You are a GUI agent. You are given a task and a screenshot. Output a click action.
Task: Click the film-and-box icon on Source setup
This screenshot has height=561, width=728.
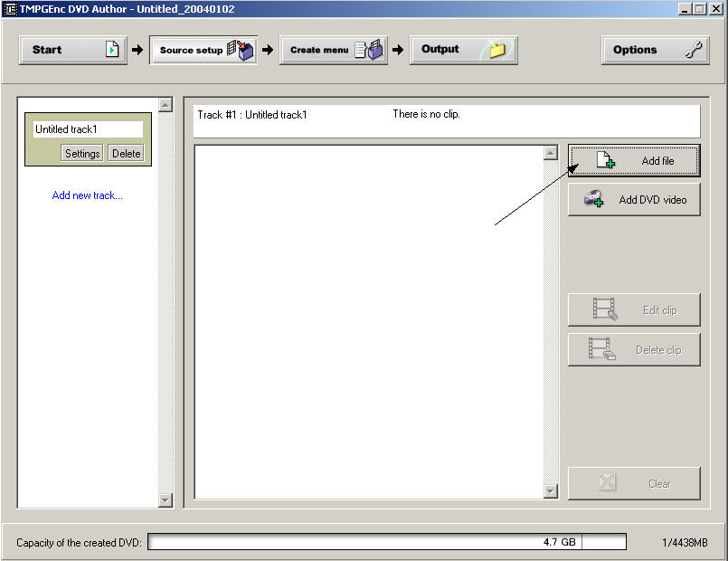tap(240, 50)
